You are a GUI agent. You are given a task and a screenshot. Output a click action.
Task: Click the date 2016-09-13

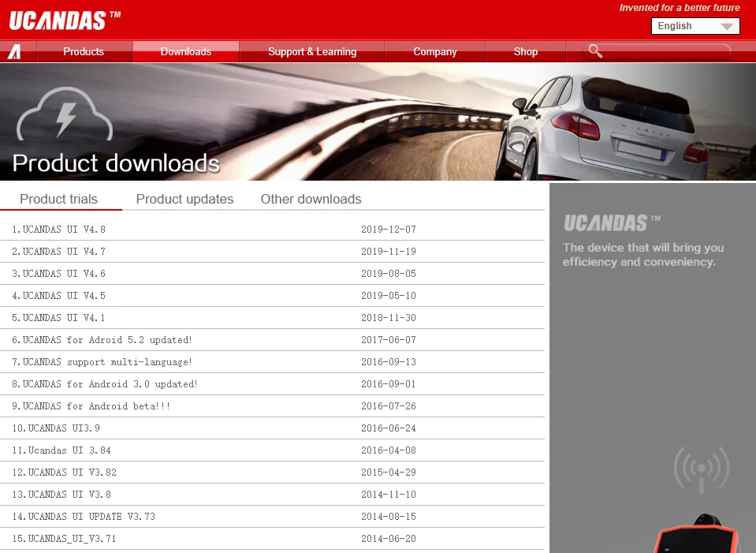389,362
